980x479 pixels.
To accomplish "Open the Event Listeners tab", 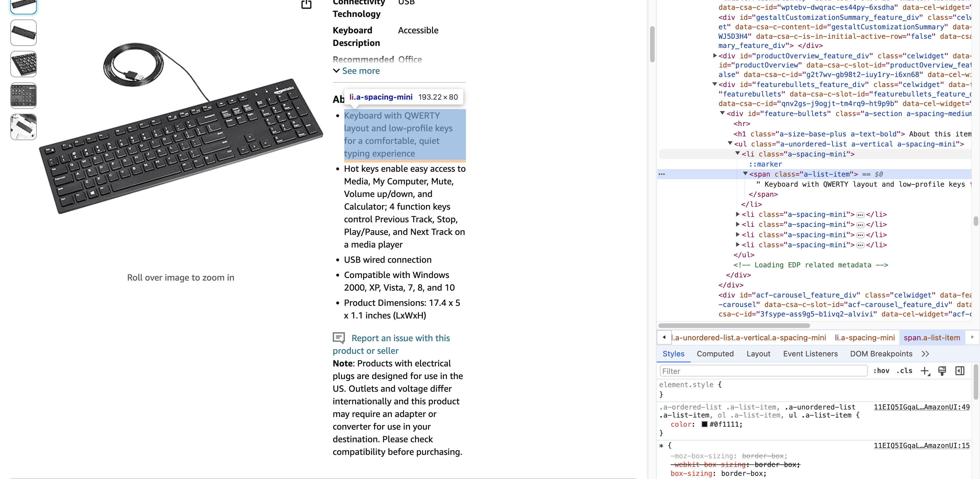I will (x=810, y=354).
